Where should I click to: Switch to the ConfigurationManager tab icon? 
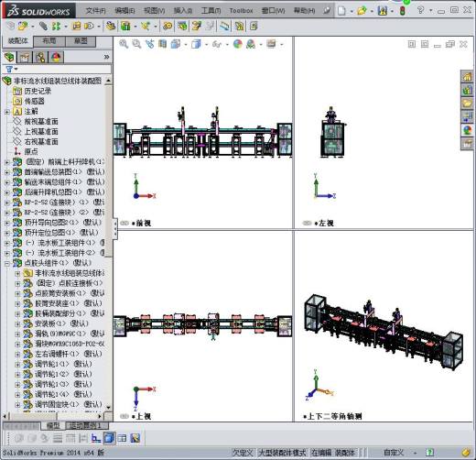click(x=40, y=57)
